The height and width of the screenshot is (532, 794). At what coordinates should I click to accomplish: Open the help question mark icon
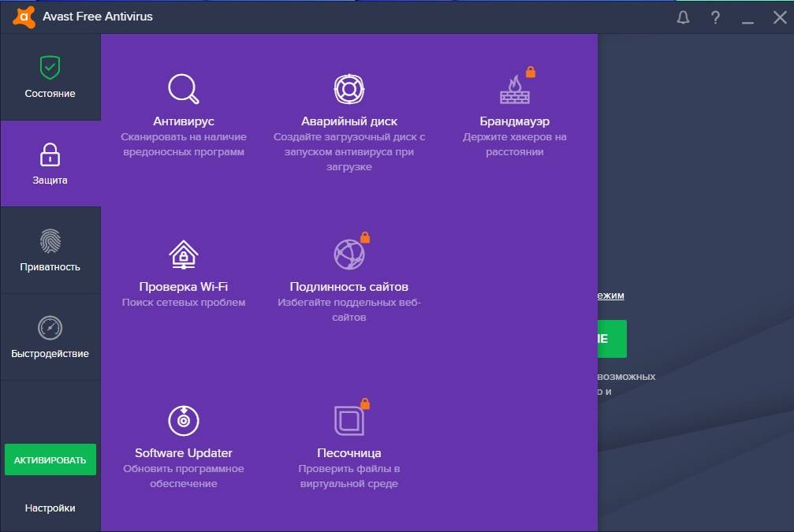[x=715, y=17]
